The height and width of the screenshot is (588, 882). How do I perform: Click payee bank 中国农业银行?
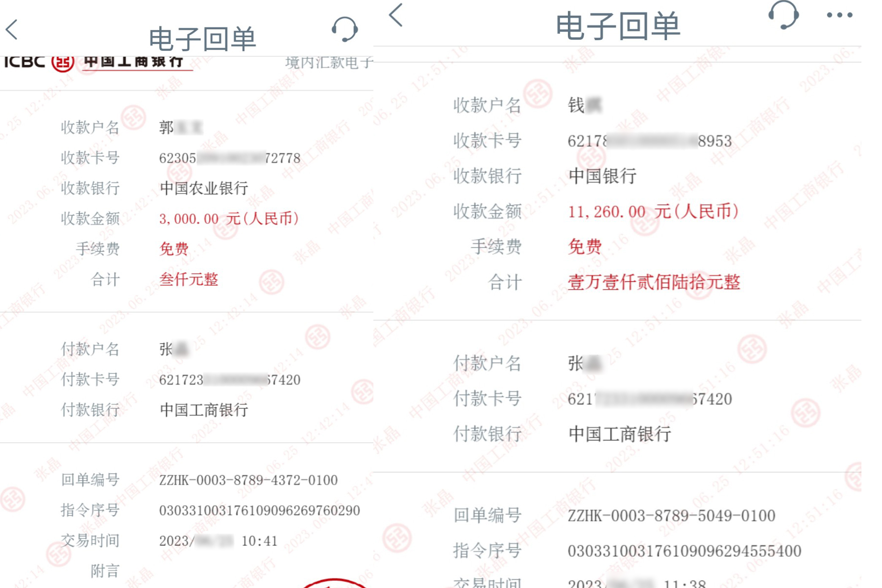(204, 188)
